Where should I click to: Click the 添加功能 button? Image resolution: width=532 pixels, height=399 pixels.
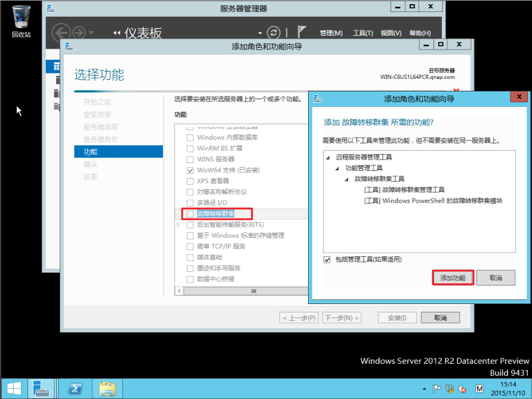coord(453,278)
